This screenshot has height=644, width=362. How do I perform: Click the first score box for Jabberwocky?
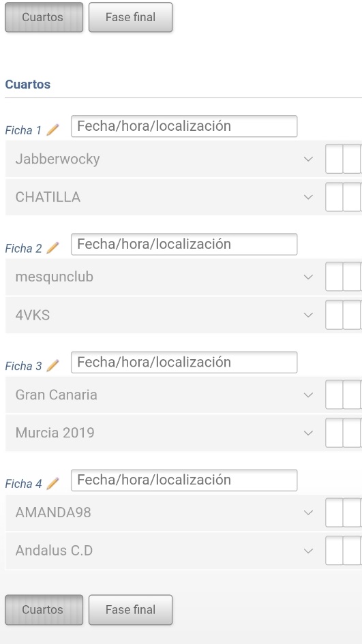pos(334,159)
